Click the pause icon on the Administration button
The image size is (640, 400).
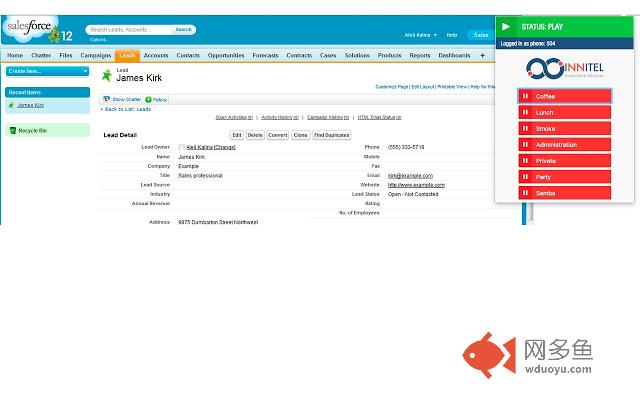526,144
